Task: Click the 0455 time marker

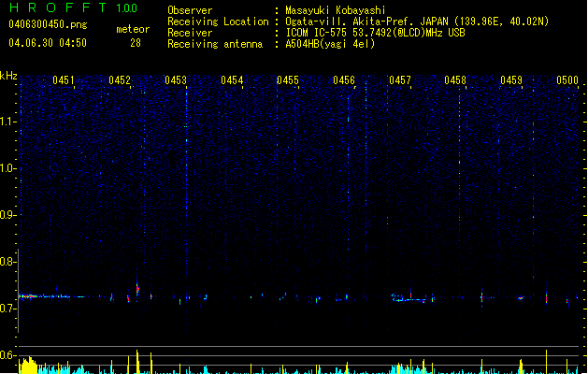Action: (x=288, y=80)
